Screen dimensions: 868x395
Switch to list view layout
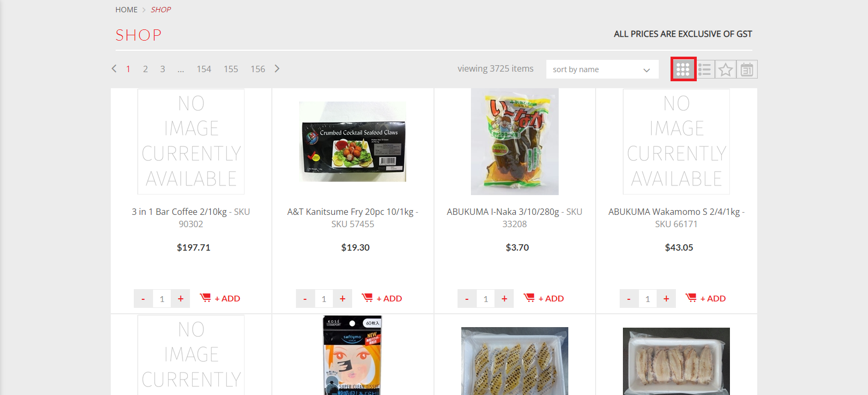[705, 69]
